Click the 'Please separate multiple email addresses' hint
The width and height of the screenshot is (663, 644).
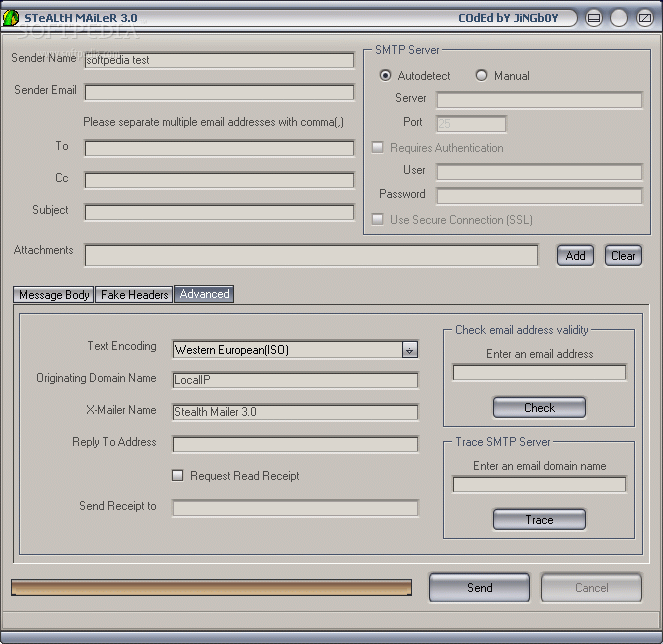point(213,122)
